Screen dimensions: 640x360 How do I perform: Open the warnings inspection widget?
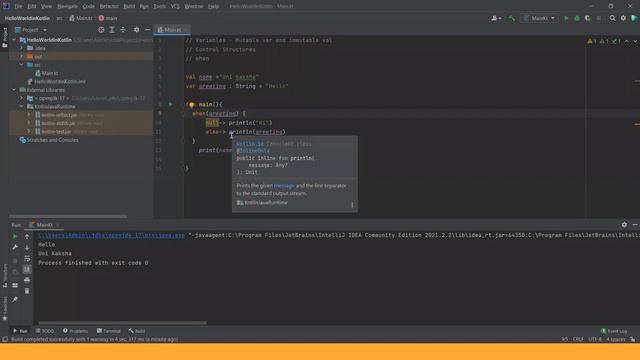pyautogui.click(x=604, y=41)
